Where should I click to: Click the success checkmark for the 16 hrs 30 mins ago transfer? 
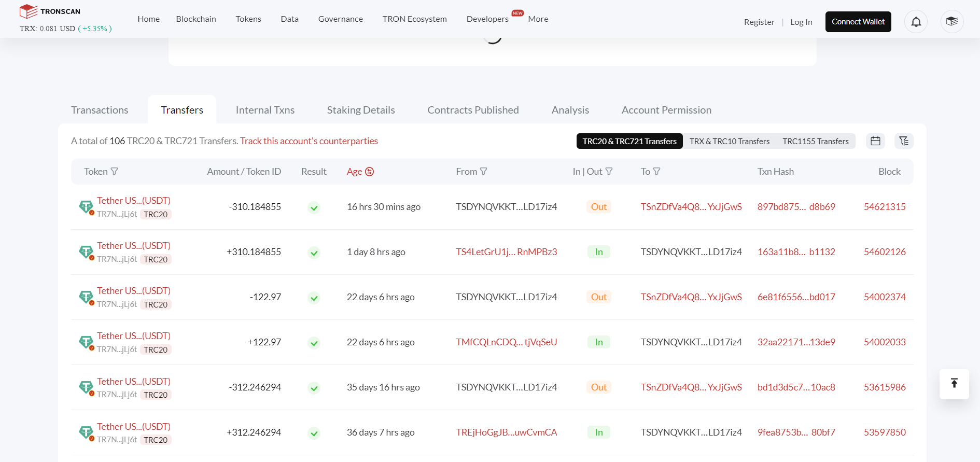coord(314,208)
